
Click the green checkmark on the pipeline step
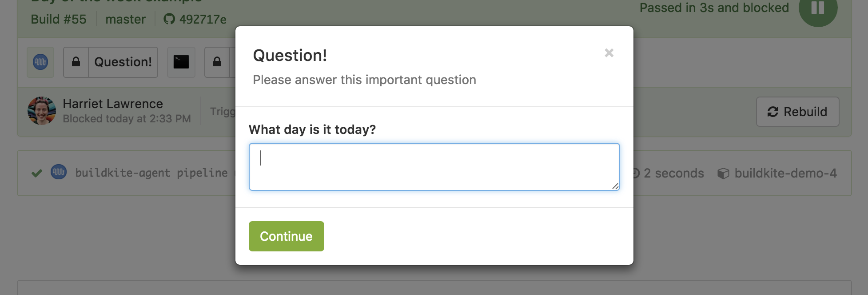click(36, 173)
